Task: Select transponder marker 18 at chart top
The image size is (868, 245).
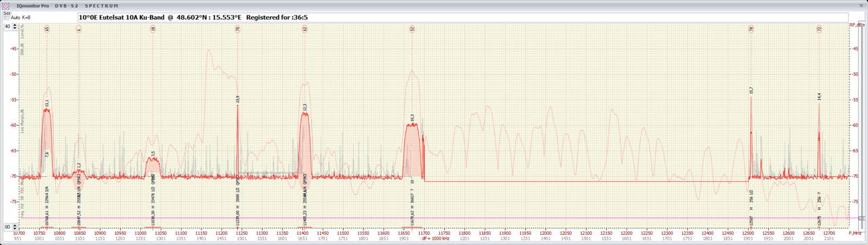Action: point(153,29)
